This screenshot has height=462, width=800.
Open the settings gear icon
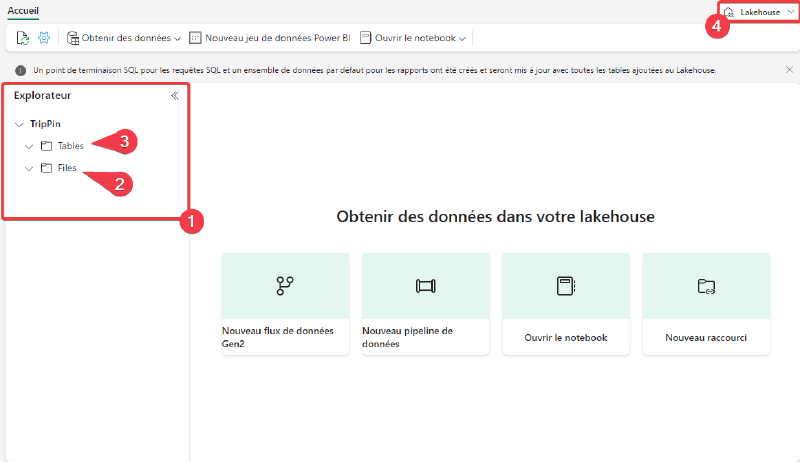point(44,38)
